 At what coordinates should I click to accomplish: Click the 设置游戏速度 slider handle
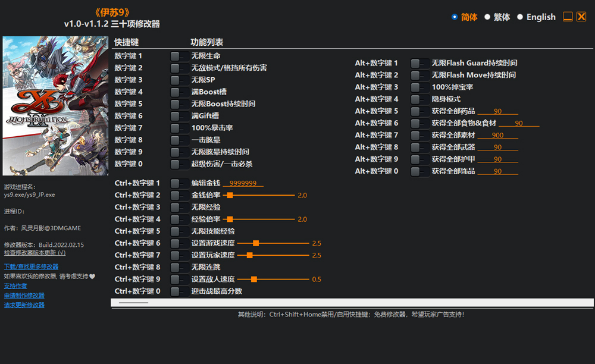256,243
